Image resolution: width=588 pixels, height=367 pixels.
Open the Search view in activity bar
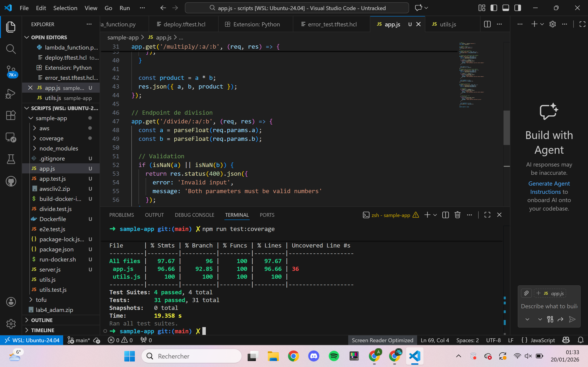tap(11, 49)
